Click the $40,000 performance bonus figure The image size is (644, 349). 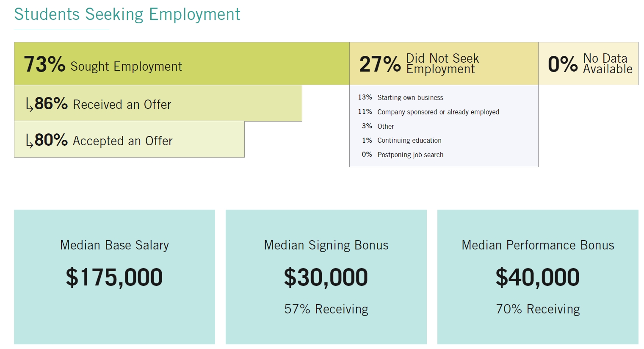[538, 277]
